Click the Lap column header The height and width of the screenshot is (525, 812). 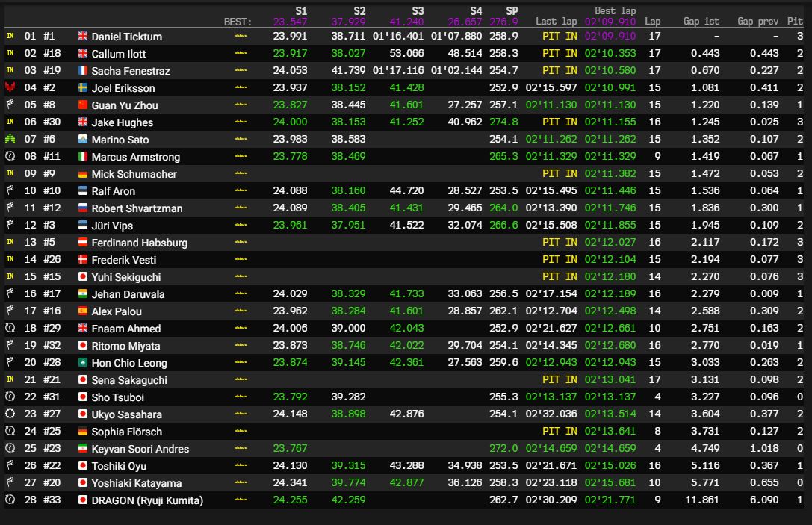(x=652, y=21)
